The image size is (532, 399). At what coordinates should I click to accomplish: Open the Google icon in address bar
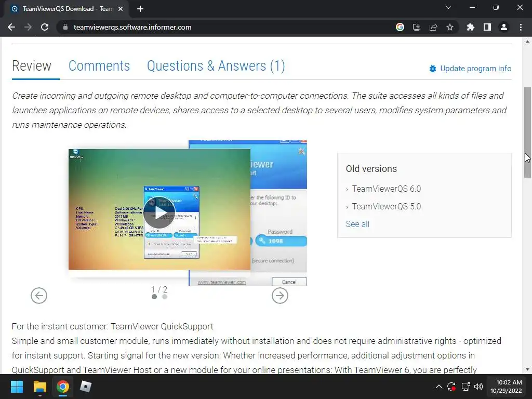(x=400, y=27)
